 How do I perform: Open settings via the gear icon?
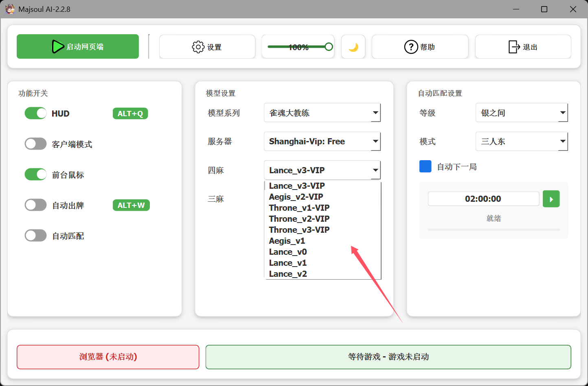198,47
